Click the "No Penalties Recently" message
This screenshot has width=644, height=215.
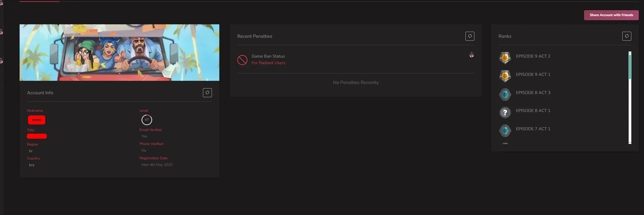tap(356, 83)
